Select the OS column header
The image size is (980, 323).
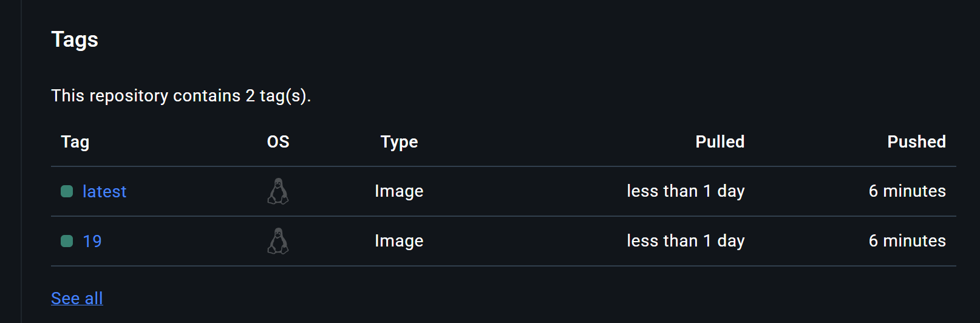point(278,142)
